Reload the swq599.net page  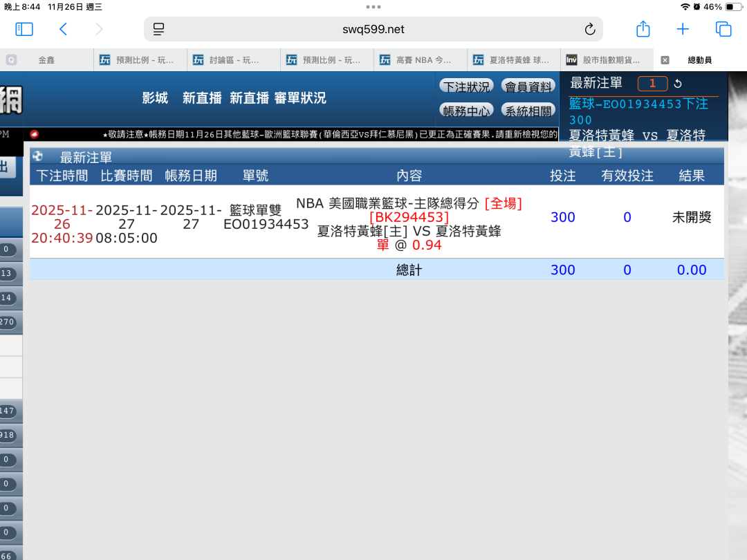(x=590, y=29)
